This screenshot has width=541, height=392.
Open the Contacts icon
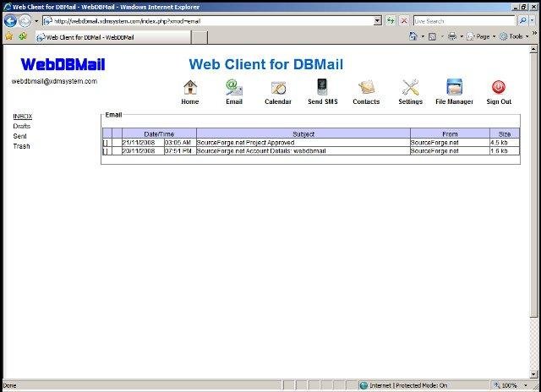click(366, 88)
